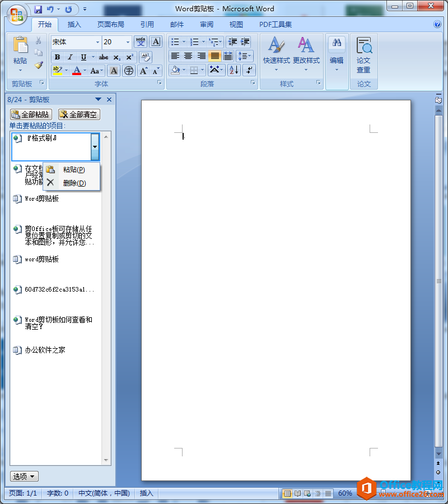
Task: Switch to Print Layout view in status bar
Action: [287, 493]
